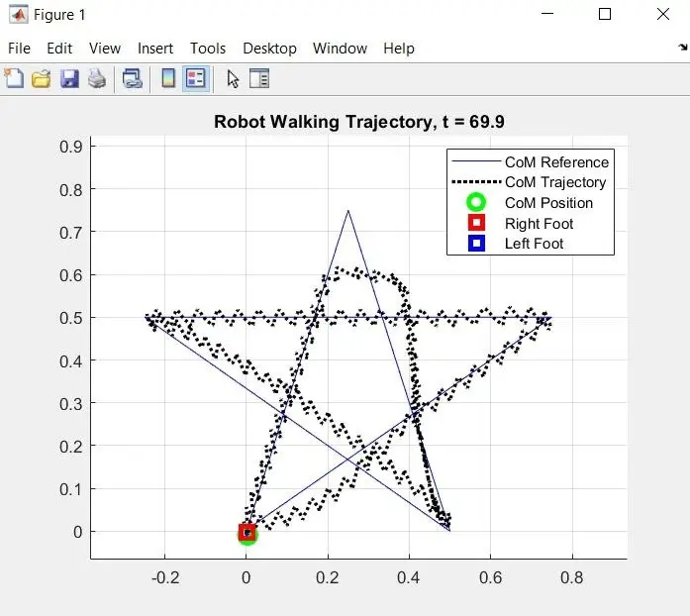This screenshot has height=616, width=690.
Task: Click the star's top vertex on plot
Action: [348, 211]
